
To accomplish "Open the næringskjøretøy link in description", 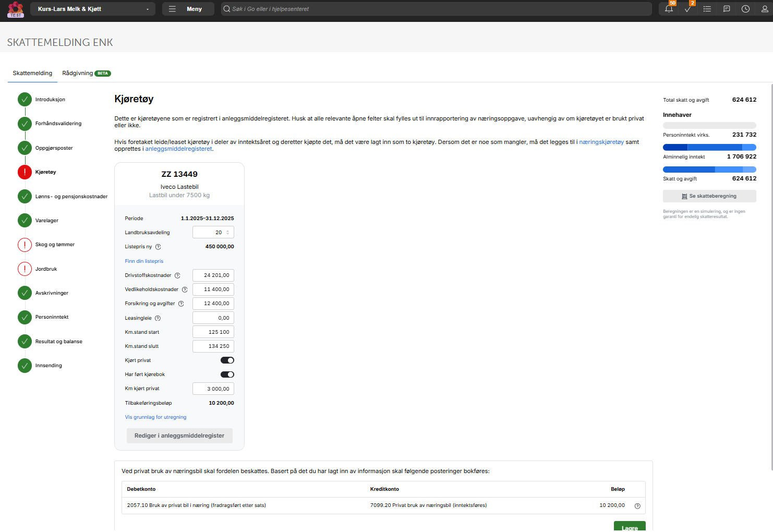I will pyautogui.click(x=601, y=142).
